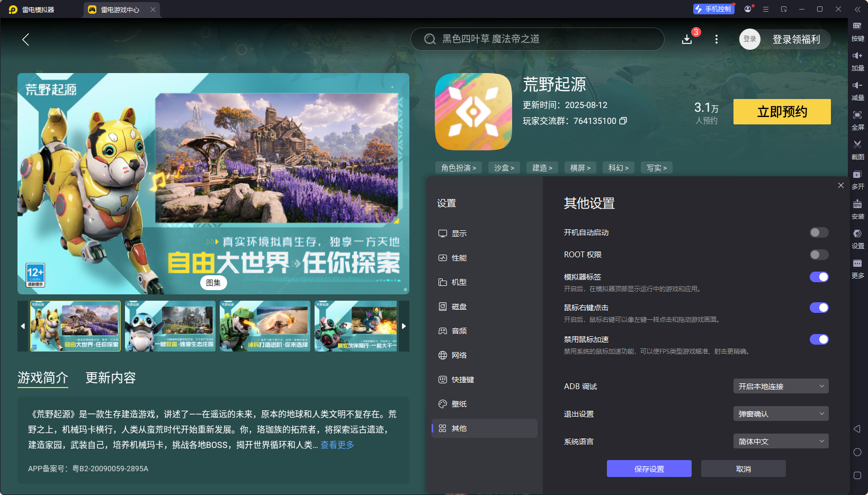Disable the 模拟器标签 toggle

819,276
